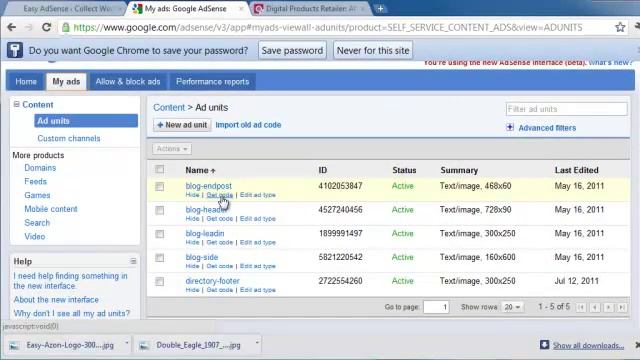Select Ad units in sidebar
This screenshot has height=360, width=640.
pyautogui.click(x=86, y=121)
